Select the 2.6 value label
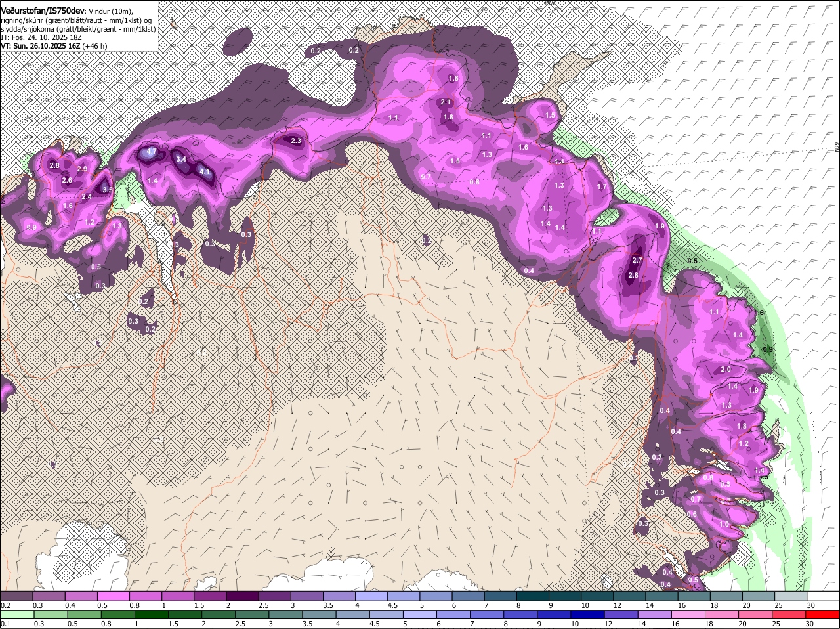Image resolution: width=840 pixels, height=629 pixels. (x=67, y=180)
